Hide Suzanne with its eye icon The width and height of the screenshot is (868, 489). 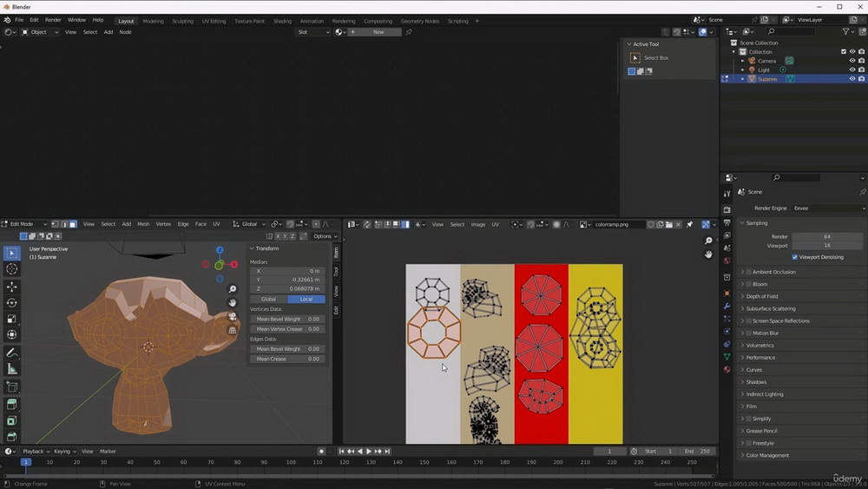click(x=852, y=79)
